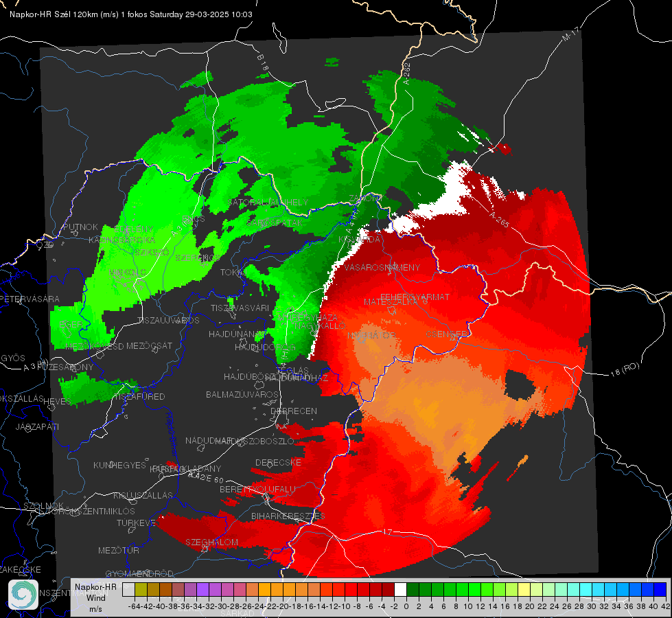Click the SÁTORALJAÚJHELY town label
672x618 pixels.
click(x=268, y=202)
